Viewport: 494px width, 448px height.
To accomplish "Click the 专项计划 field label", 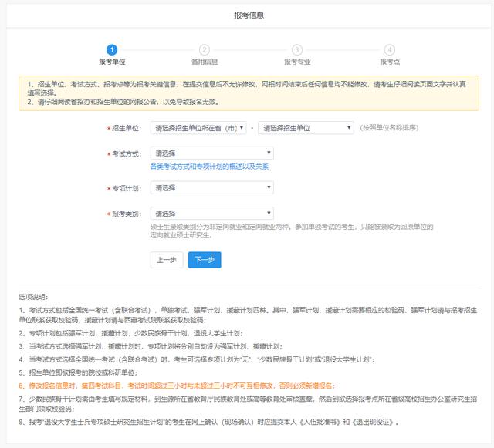I will pos(127,188).
